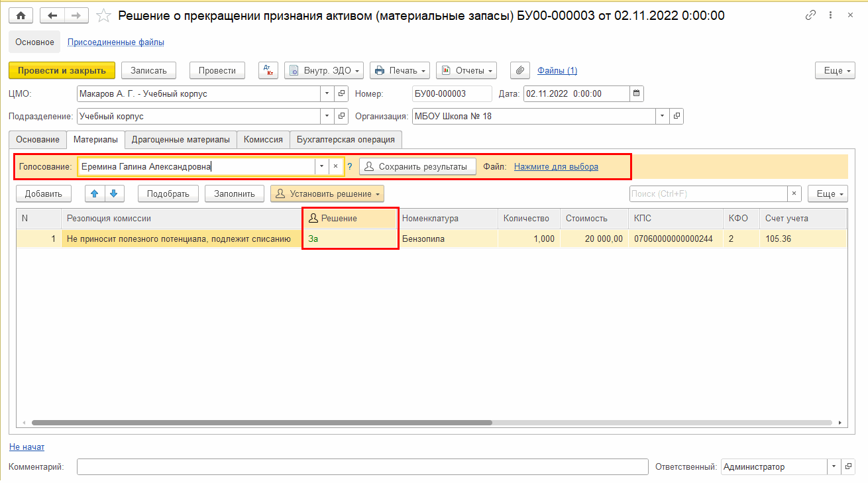The width and height of the screenshot is (868, 483).
Task: Open the Внутр. ЭДО dropdown
Action: click(324, 70)
